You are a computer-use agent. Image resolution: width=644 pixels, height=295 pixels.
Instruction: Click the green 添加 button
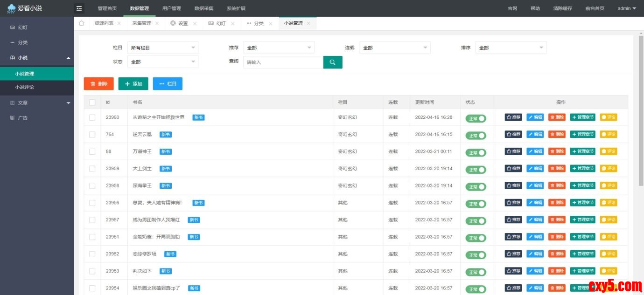(x=133, y=84)
